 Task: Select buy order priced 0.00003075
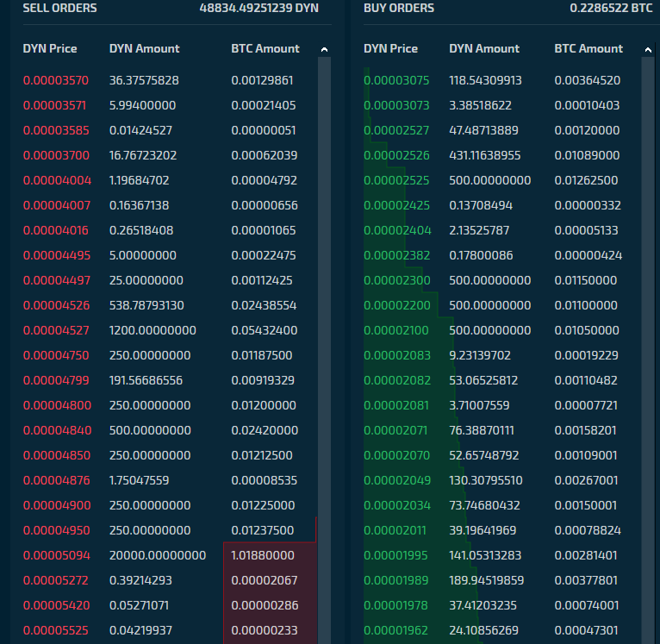(x=502, y=80)
